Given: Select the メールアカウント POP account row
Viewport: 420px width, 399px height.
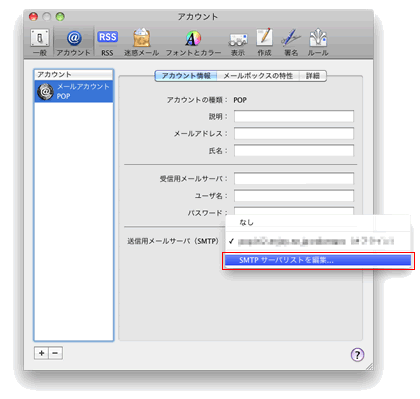Looking at the screenshot, I should click(x=74, y=91).
